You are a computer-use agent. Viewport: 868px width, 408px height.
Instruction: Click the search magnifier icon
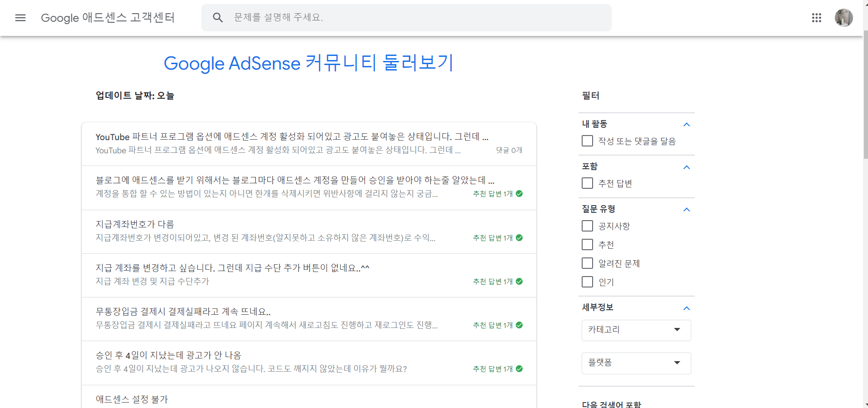click(218, 18)
